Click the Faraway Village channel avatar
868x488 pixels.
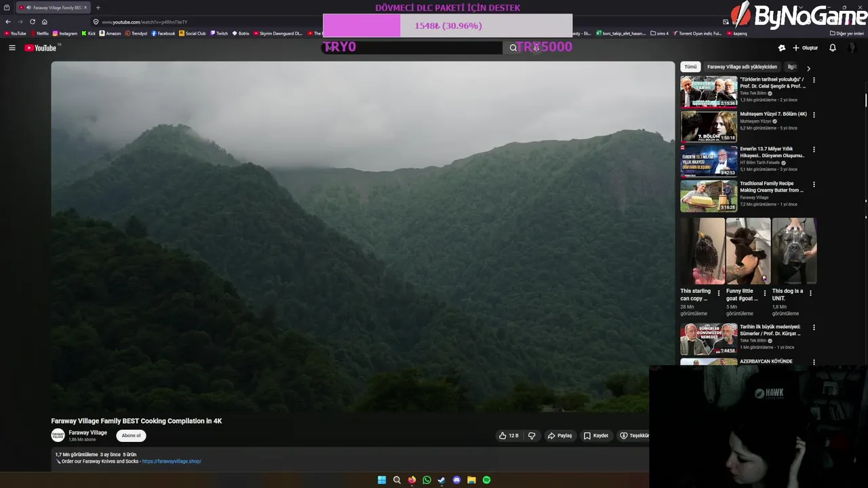[58, 435]
